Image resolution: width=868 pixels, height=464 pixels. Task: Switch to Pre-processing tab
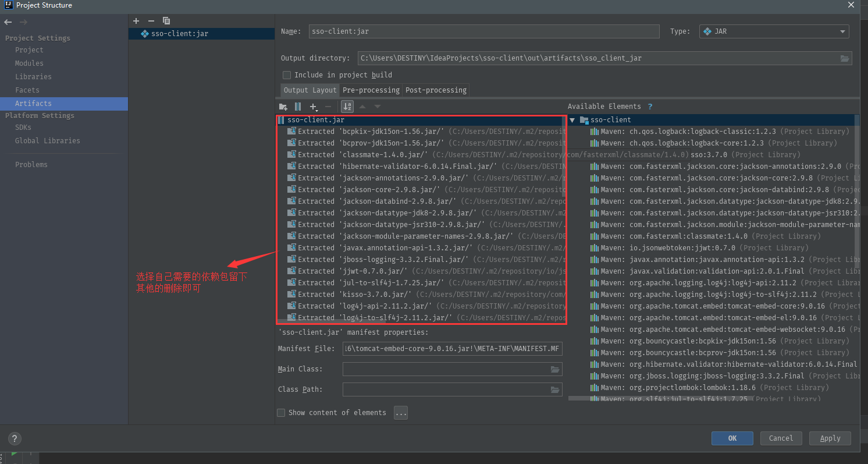click(x=371, y=90)
